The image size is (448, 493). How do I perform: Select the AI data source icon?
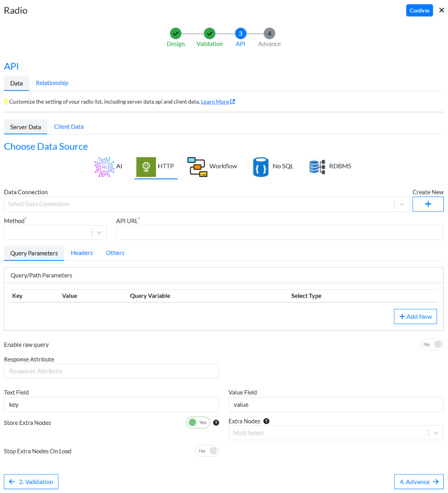pyautogui.click(x=104, y=167)
